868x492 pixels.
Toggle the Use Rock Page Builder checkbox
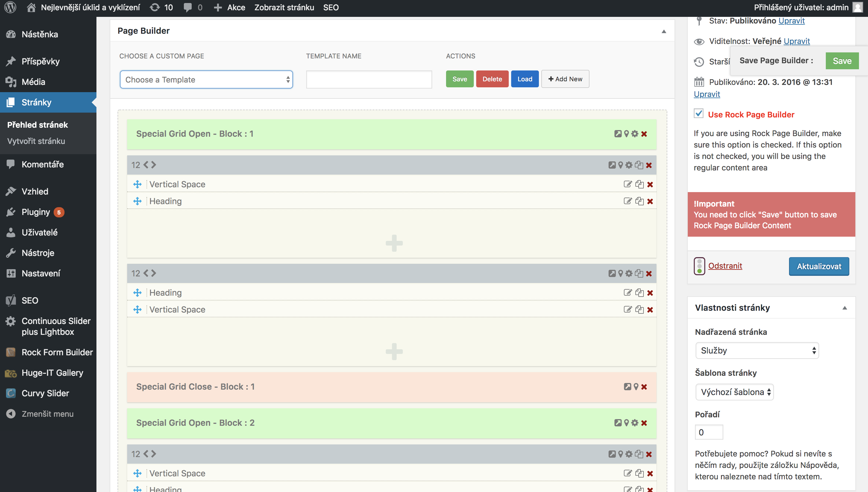tap(699, 114)
